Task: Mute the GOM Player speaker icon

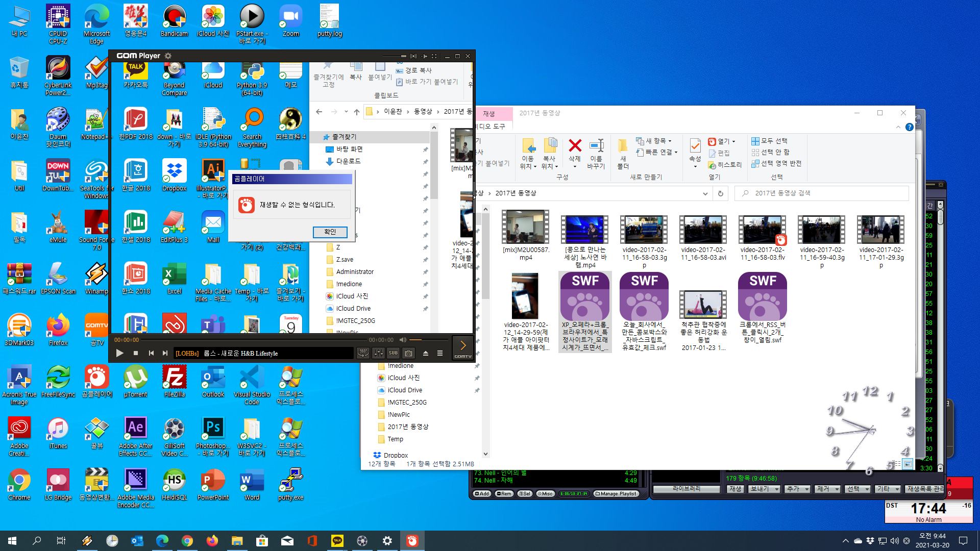Action: pyautogui.click(x=403, y=340)
